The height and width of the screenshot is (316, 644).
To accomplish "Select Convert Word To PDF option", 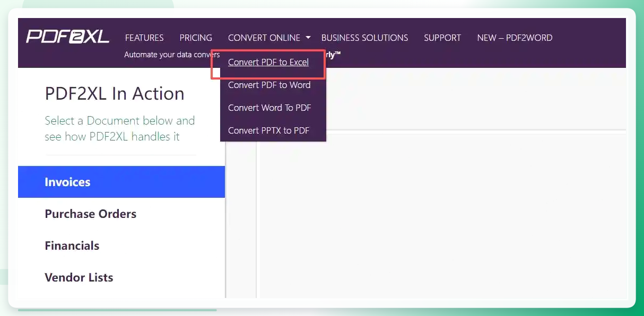I will pos(269,108).
